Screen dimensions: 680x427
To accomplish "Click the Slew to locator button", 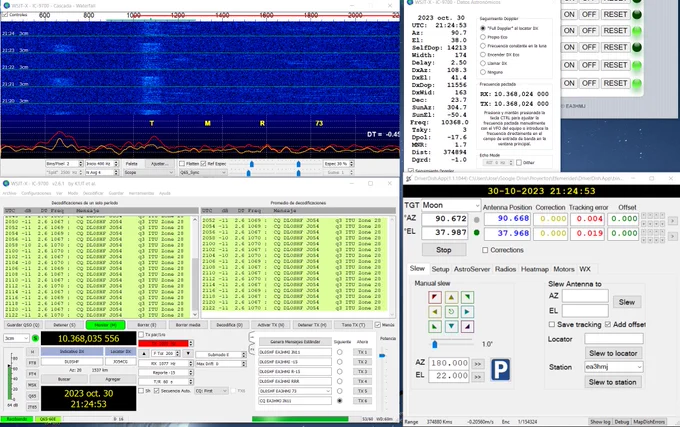I will pyautogui.click(x=613, y=353).
